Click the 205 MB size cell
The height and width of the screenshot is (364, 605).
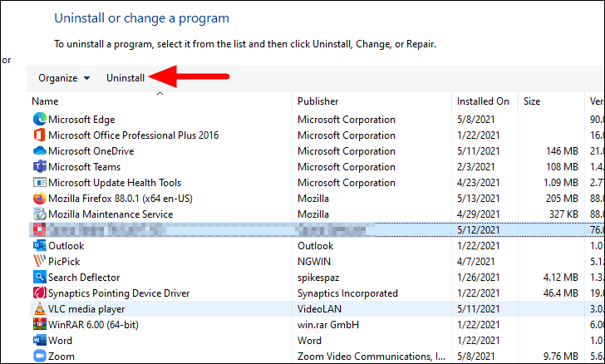(562, 199)
